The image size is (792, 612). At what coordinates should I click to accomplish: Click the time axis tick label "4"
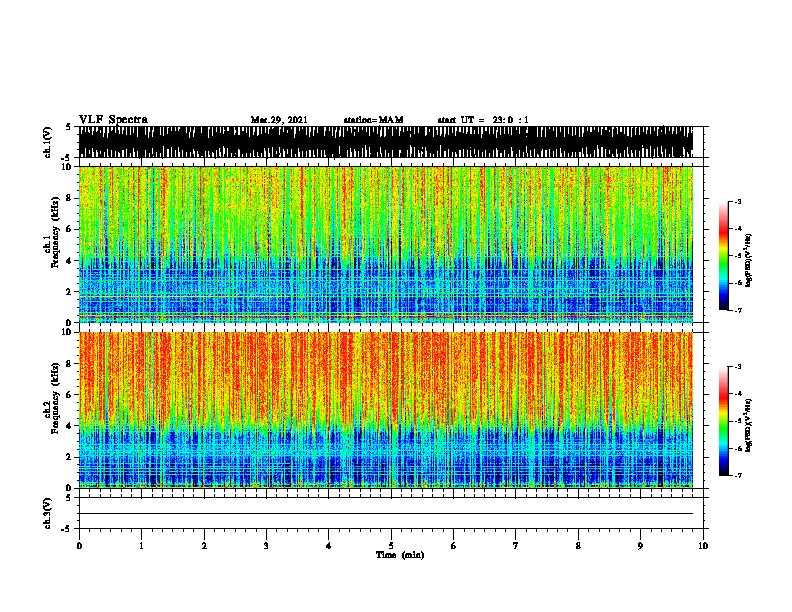[x=329, y=545]
